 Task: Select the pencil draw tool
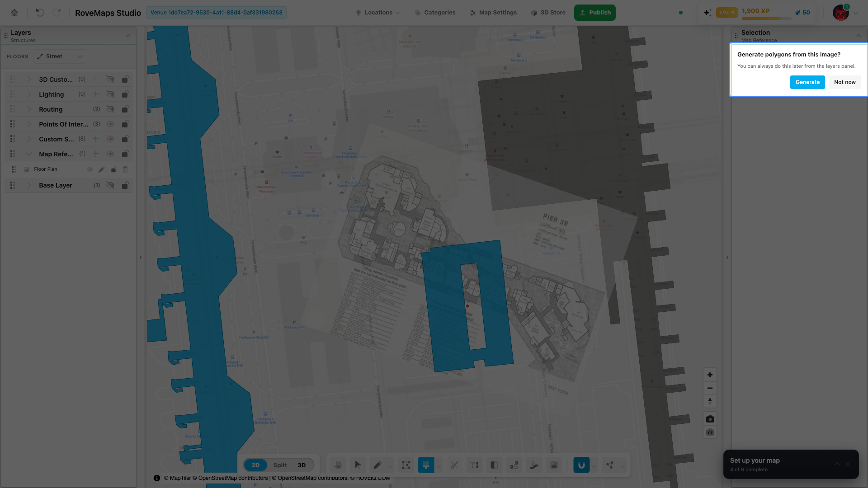[377, 465]
